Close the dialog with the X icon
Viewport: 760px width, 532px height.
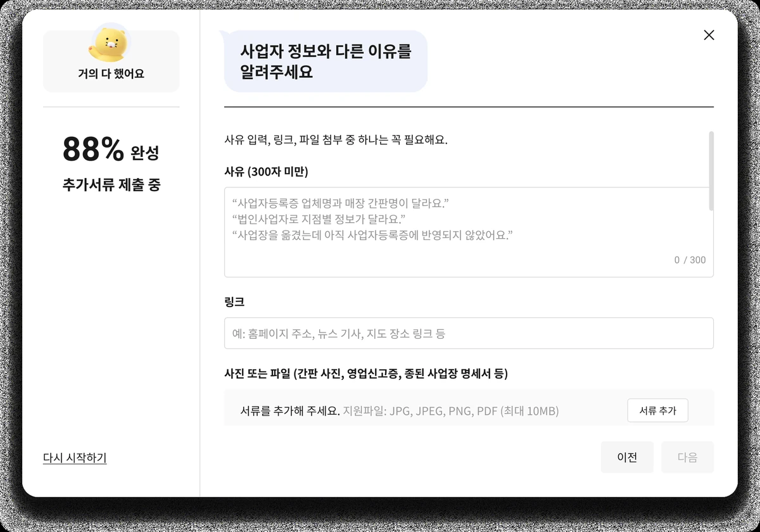(x=709, y=35)
